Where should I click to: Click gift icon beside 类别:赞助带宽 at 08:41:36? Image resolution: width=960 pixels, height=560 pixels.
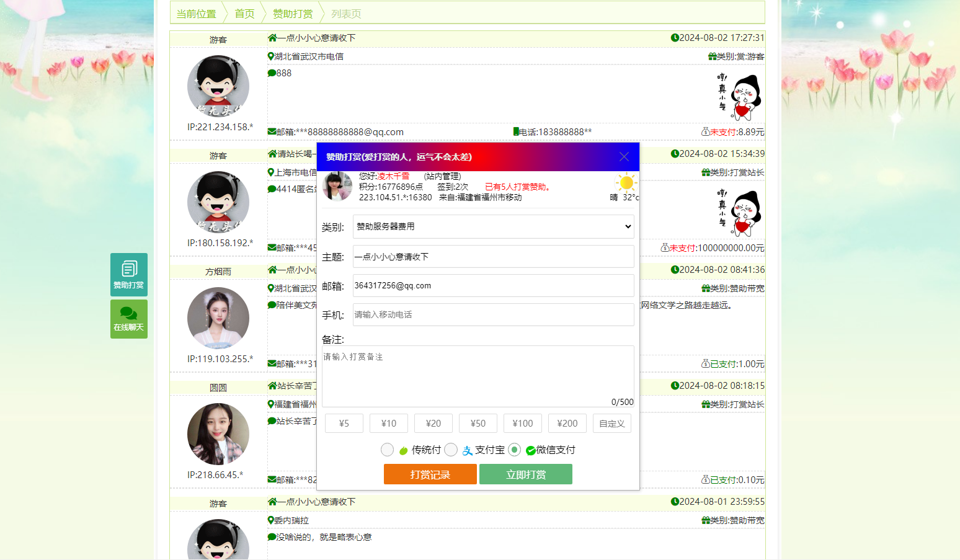coord(706,288)
